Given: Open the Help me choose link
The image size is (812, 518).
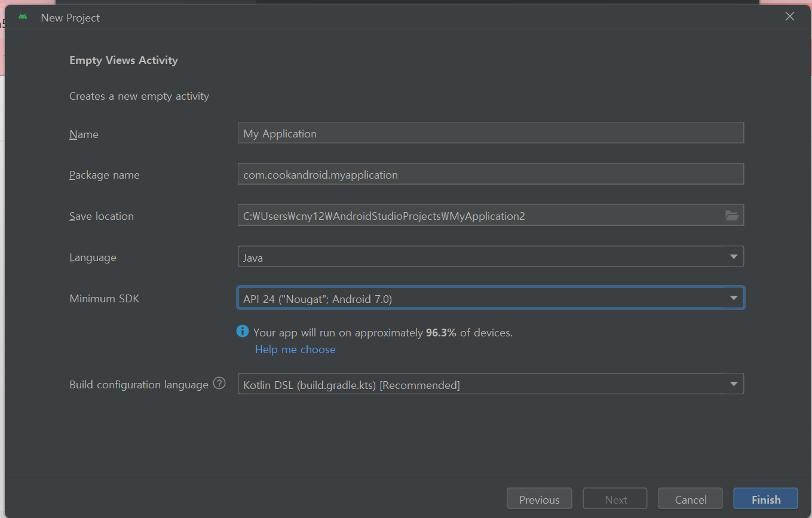Looking at the screenshot, I should (x=295, y=350).
